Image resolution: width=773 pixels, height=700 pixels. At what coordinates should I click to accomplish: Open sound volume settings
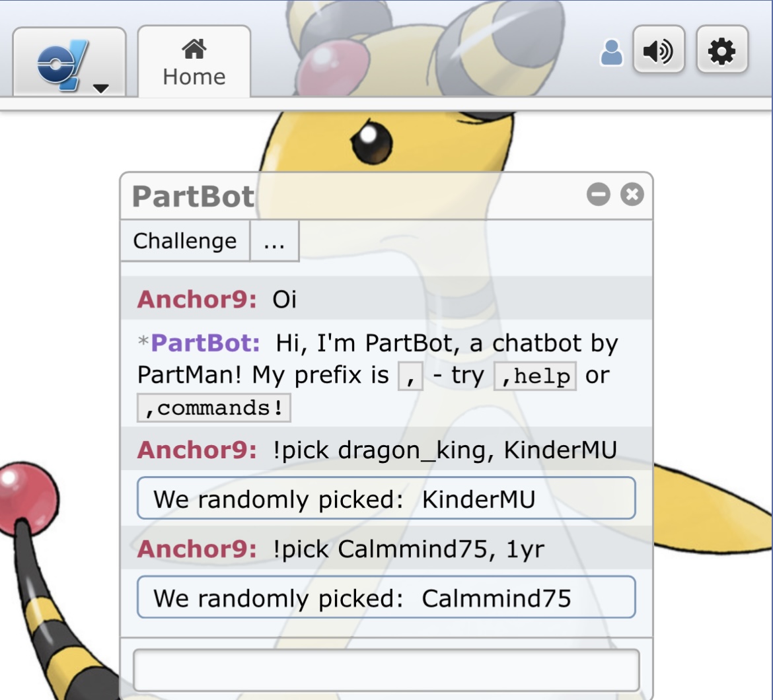click(658, 51)
